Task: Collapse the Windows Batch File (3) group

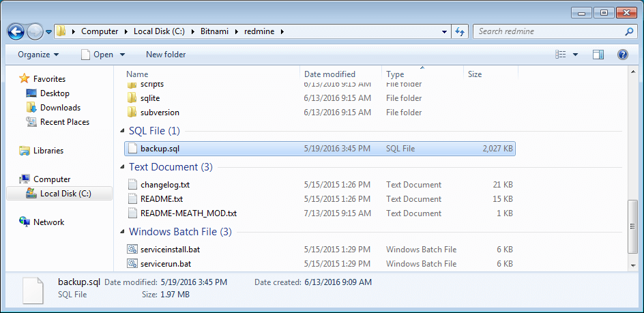Action: [122, 232]
